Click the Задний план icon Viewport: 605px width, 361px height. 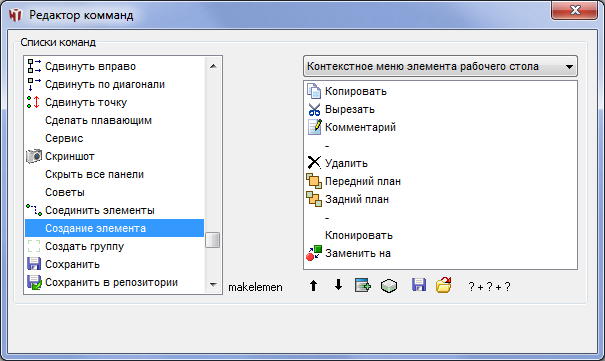point(314,199)
